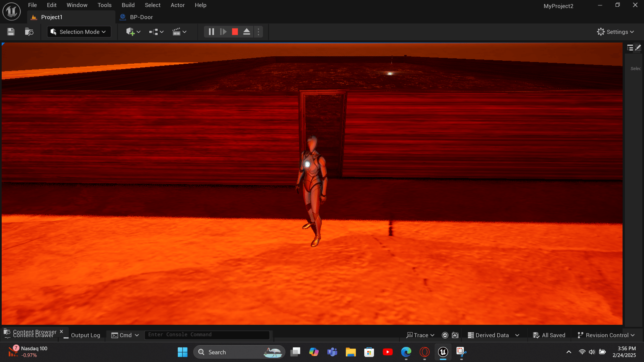Click the taskbar Search box
The width and height of the screenshot is (644, 362).
pos(239,352)
